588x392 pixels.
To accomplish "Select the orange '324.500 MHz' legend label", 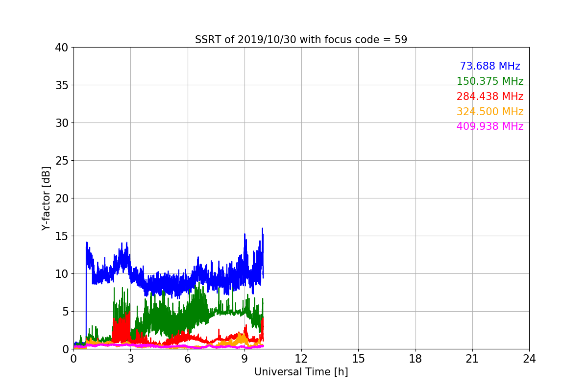I will point(490,112).
